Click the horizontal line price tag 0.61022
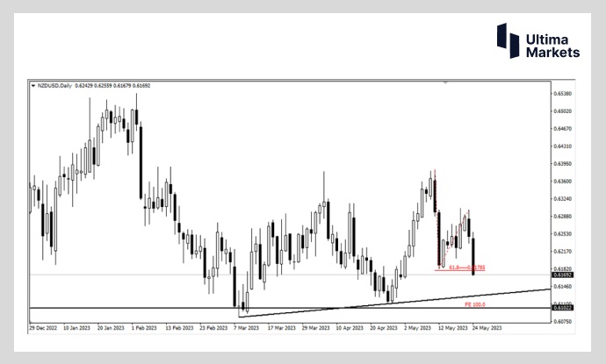This screenshot has height=364, width=606. coord(563,308)
